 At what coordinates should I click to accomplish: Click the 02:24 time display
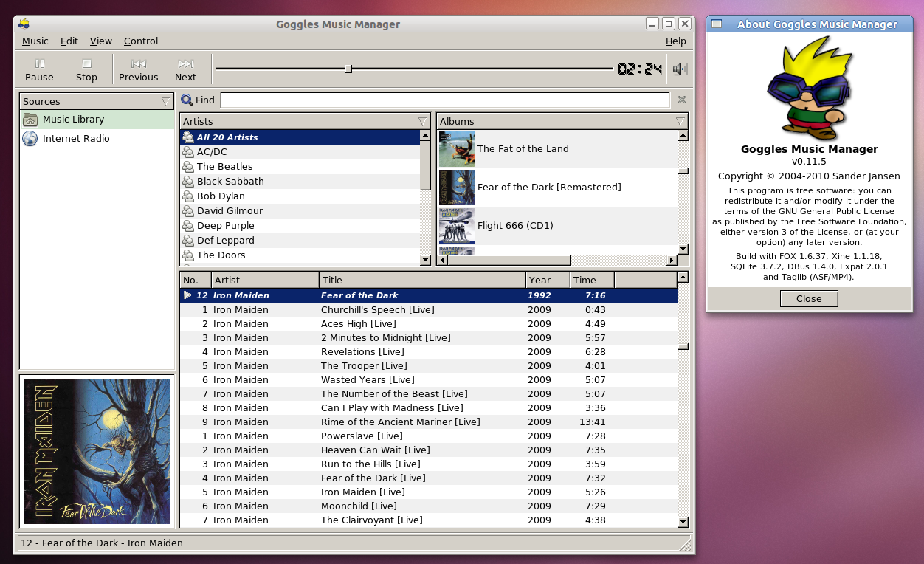pyautogui.click(x=640, y=69)
